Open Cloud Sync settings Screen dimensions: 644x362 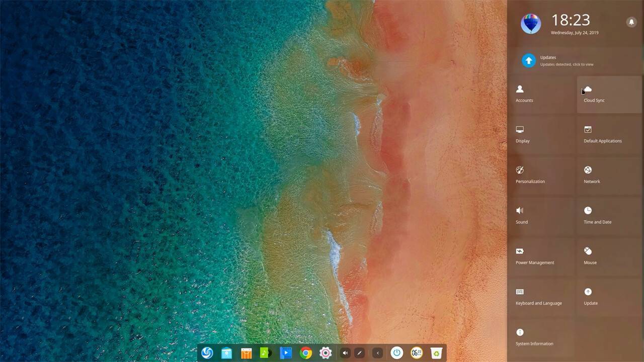[x=609, y=94]
